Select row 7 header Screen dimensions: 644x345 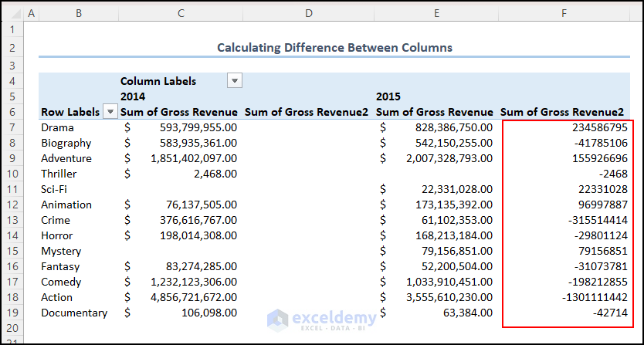12,127
